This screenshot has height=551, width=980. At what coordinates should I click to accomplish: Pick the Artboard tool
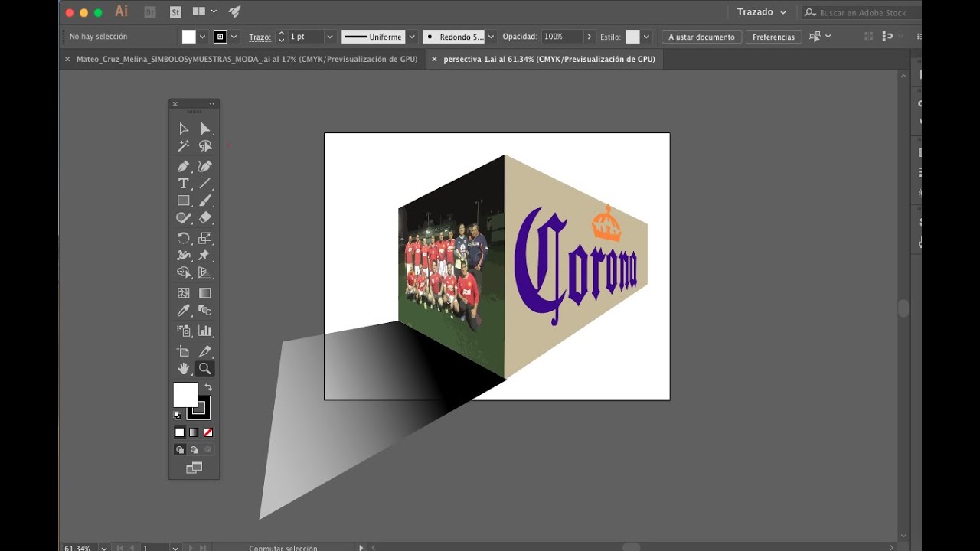tap(184, 351)
